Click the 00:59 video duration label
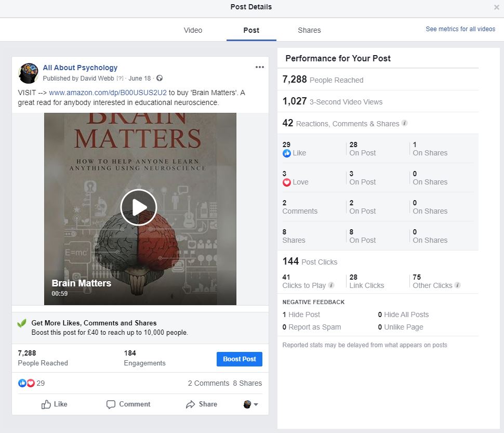 (x=59, y=294)
